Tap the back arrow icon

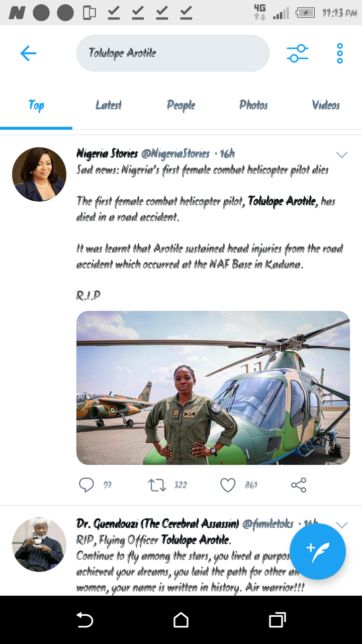(x=28, y=53)
